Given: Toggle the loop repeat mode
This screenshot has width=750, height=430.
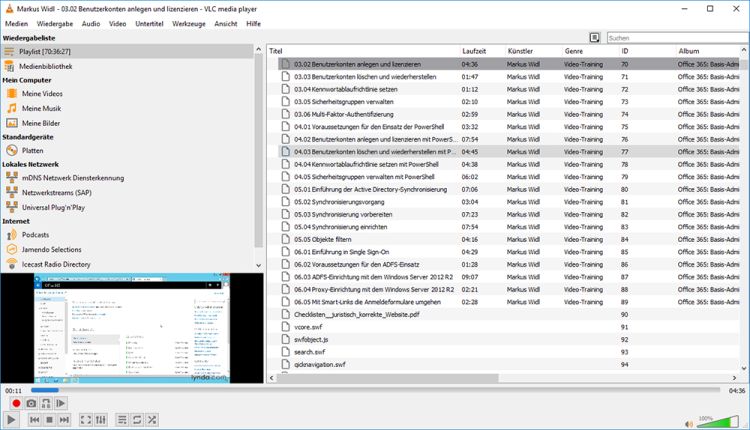Looking at the screenshot, I should coord(137,420).
